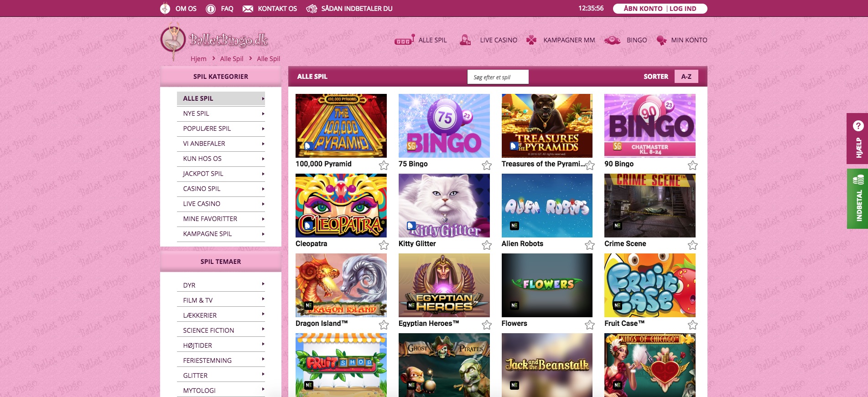Screen dimensions: 868x397
Task: Select the Højtider theme
Action: point(221,345)
